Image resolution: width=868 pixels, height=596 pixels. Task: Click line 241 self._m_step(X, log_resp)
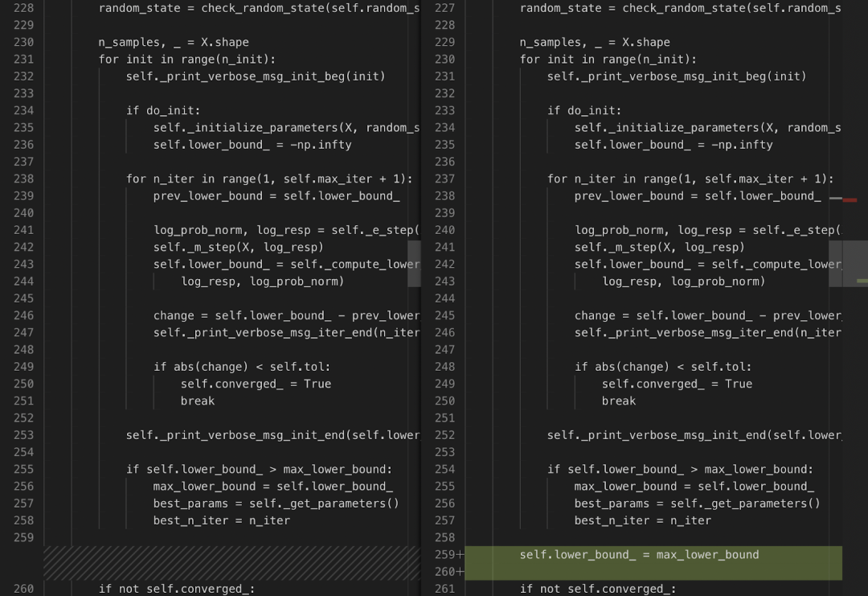tap(659, 247)
